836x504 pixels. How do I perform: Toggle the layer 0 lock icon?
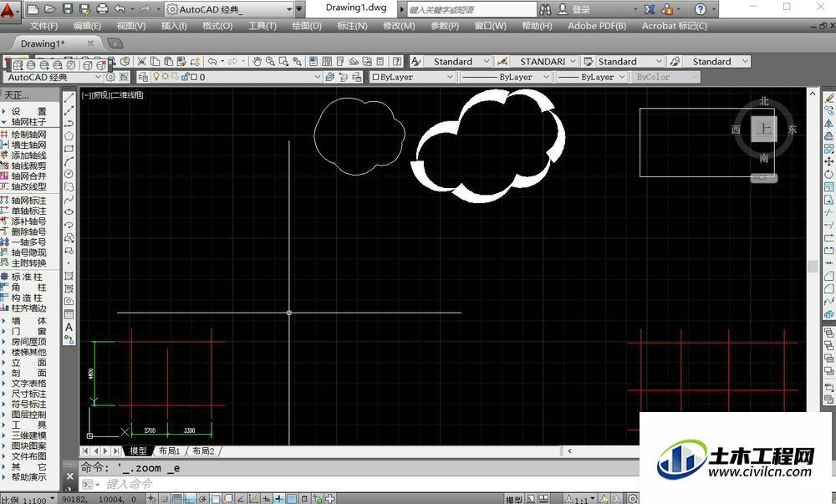pos(186,77)
